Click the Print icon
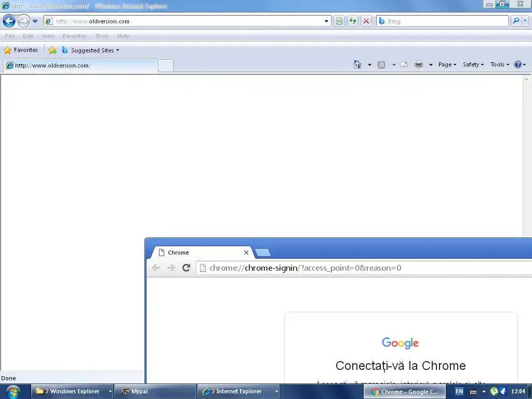Viewport: 532px width, 399px height. click(x=419, y=64)
